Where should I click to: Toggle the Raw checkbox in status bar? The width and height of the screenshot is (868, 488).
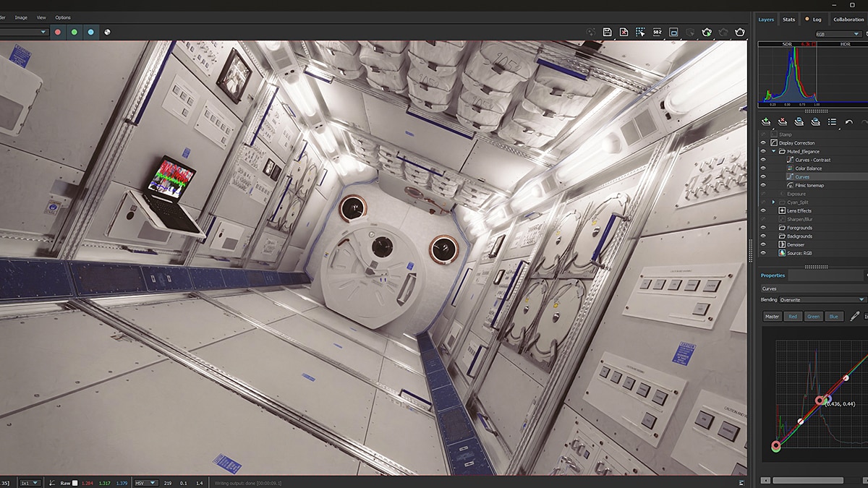(x=75, y=482)
